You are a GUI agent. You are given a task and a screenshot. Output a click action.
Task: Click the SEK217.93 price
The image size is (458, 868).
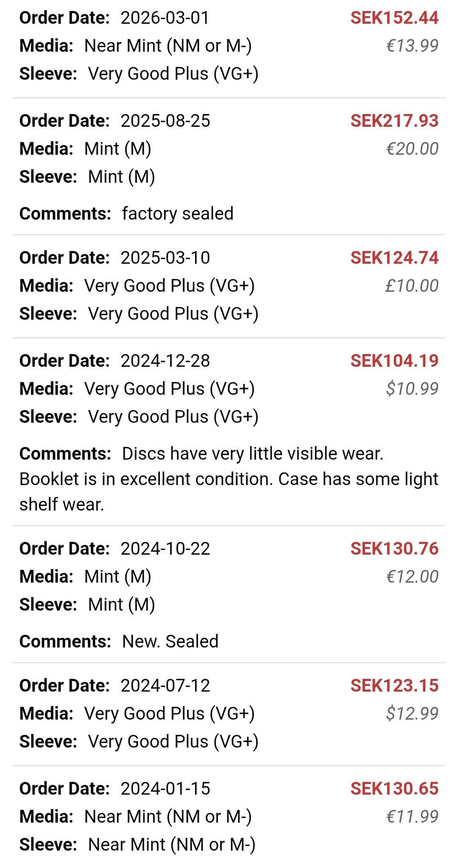[x=394, y=121]
